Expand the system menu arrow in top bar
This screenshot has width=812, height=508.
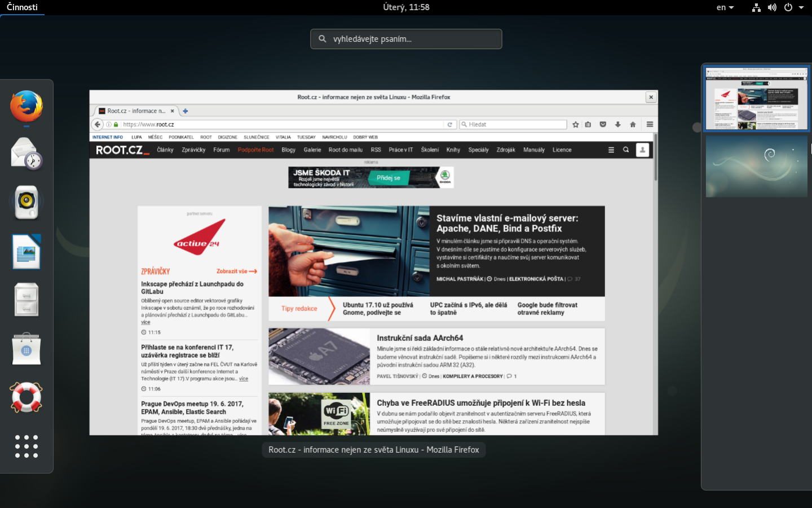coord(801,7)
